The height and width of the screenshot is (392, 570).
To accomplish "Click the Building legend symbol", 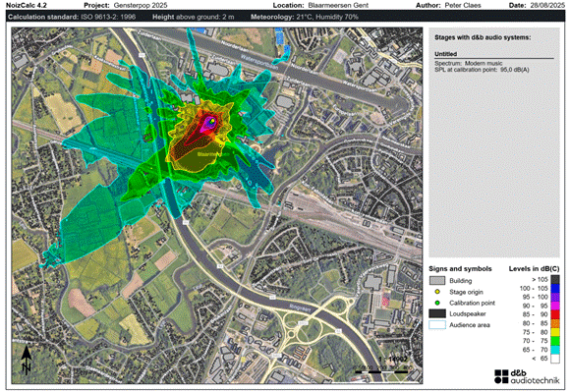I will (437, 280).
